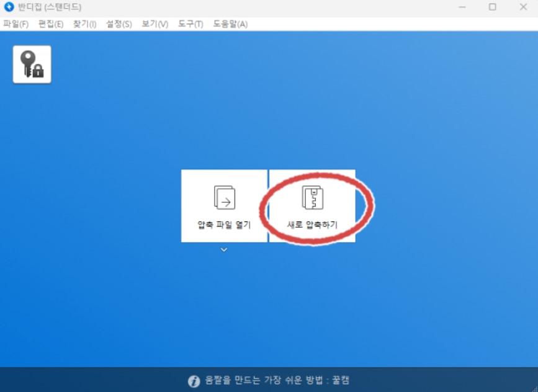Open the 설정(S) menu

[119, 24]
